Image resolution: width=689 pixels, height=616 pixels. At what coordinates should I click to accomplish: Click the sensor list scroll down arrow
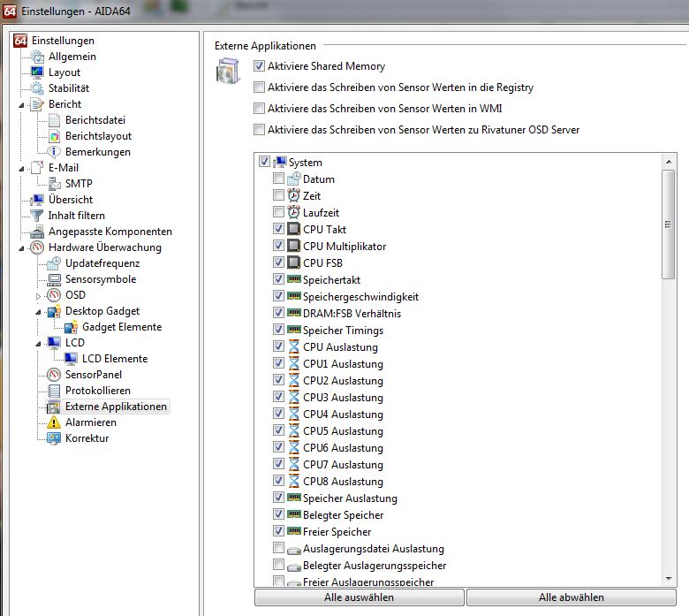click(669, 578)
